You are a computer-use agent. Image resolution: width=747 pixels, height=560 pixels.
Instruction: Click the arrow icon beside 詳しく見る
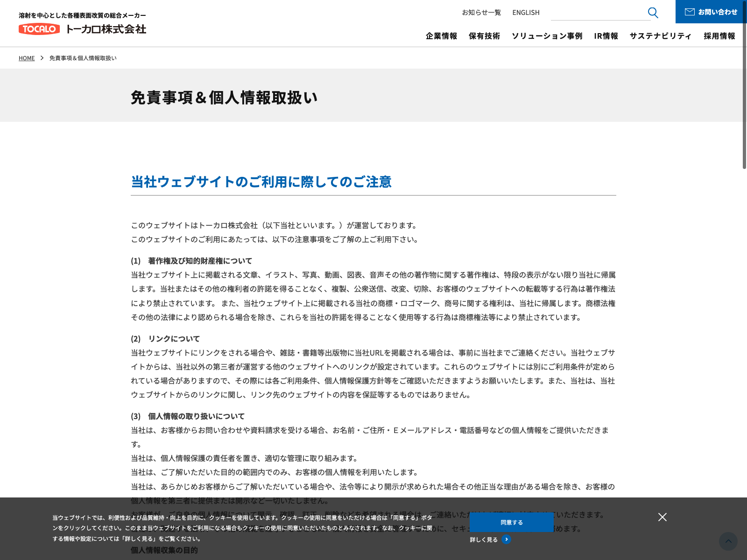[506, 539]
